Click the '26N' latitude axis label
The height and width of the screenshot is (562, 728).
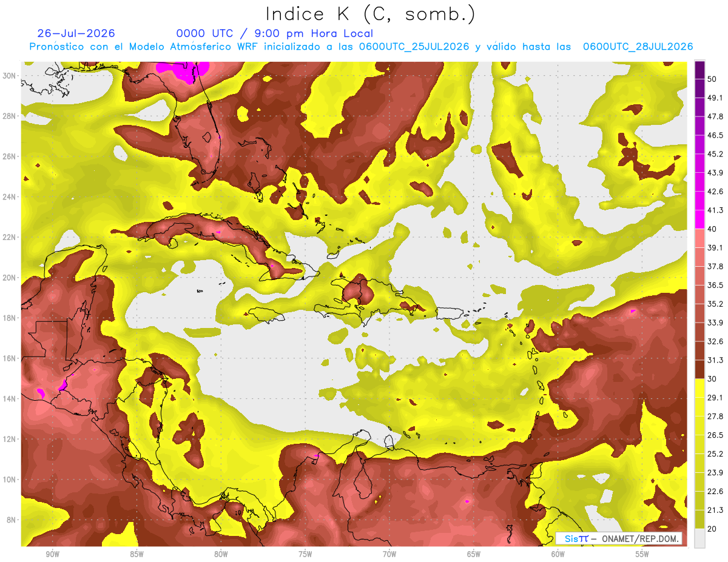click(x=9, y=156)
